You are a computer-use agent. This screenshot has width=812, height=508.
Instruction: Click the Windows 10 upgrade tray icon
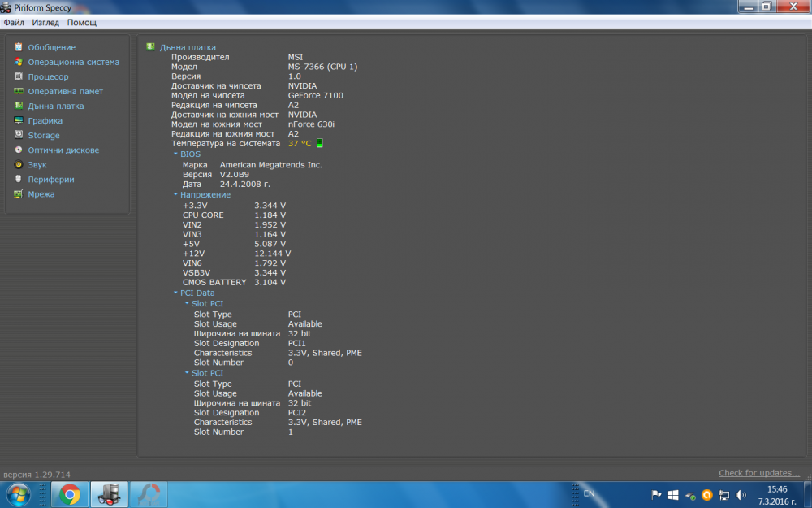(x=673, y=495)
